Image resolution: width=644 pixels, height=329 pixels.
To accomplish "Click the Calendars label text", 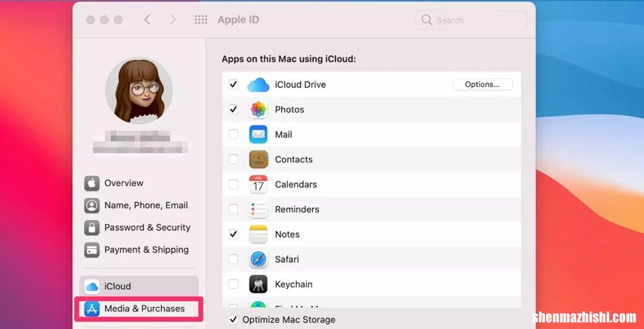I will click(296, 185).
